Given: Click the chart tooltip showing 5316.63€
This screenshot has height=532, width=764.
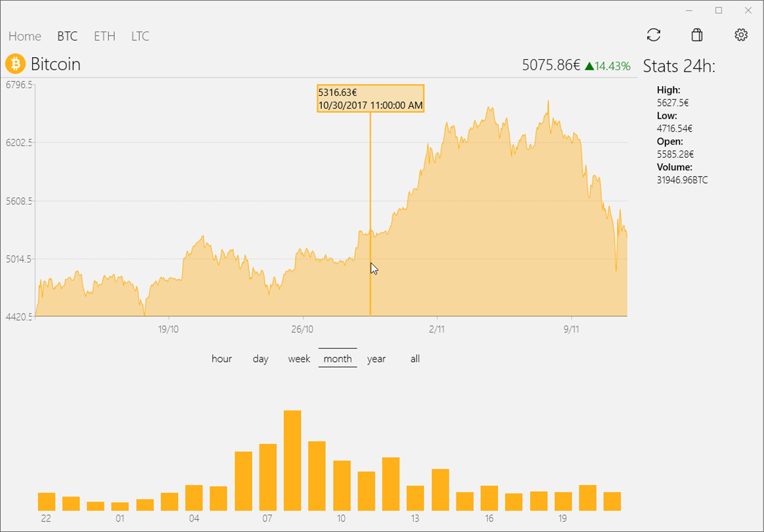Looking at the screenshot, I should [x=371, y=99].
